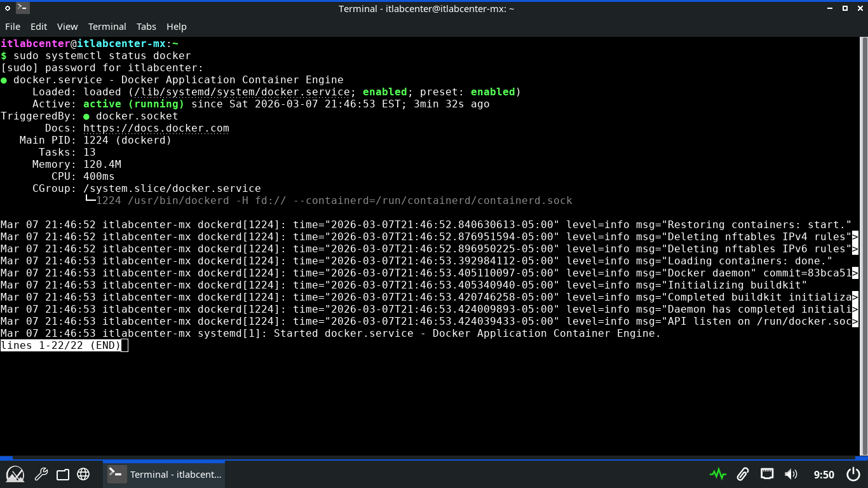
Task: Launch the file manager from taskbar
Action: [x=62, y=474]
